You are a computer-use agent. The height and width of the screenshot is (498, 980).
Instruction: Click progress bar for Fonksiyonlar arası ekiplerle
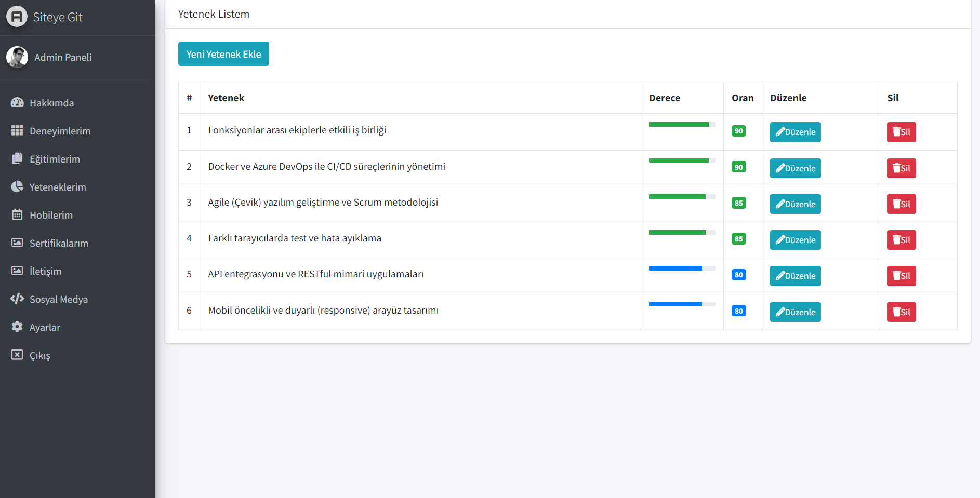tap(682, 124)
